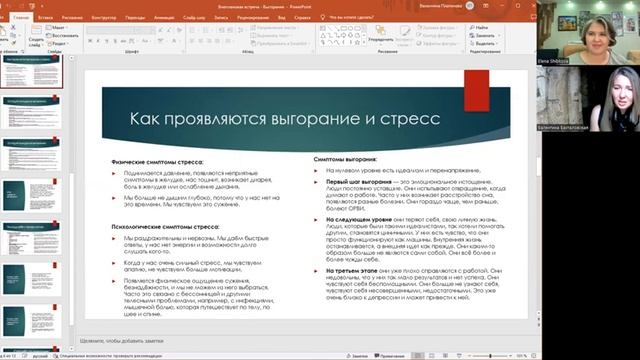Click the Восстановить reset button
Screen dimensions: 640x360
click(x=62, y=36)
